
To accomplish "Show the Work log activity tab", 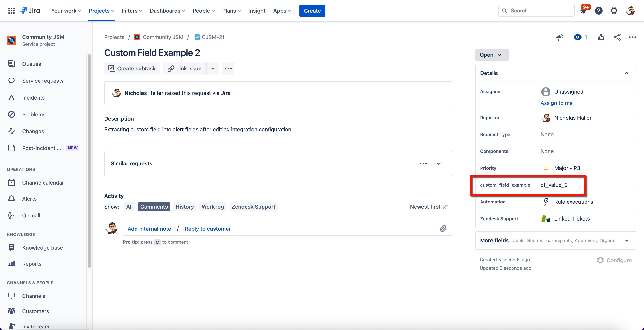I will tap(213, 207).
